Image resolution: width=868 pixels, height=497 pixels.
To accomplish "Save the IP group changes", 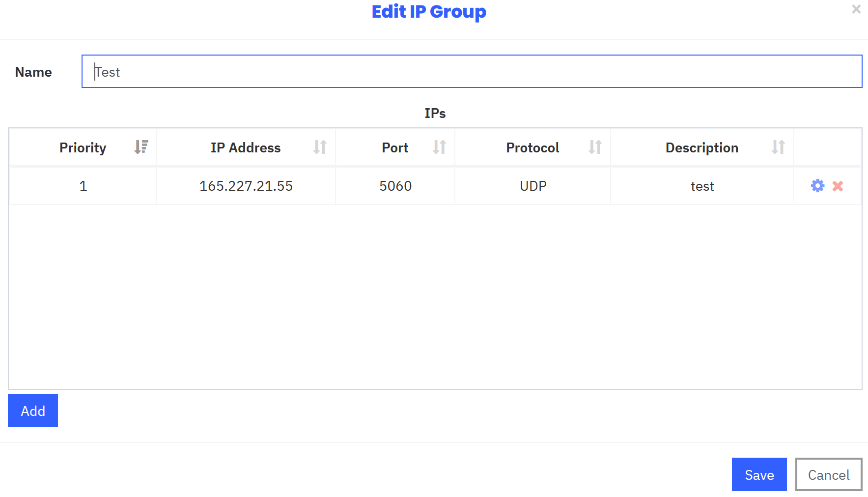I will 759,474.
